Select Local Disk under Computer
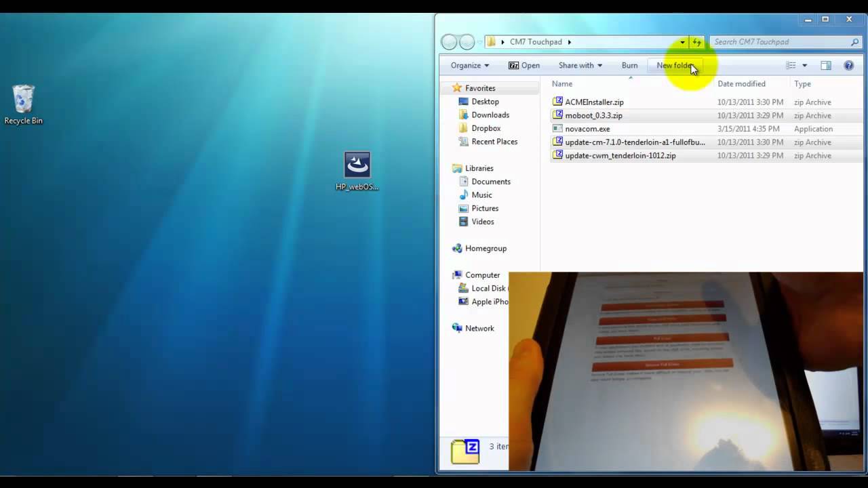868x488 pixels. coord(490,288)
